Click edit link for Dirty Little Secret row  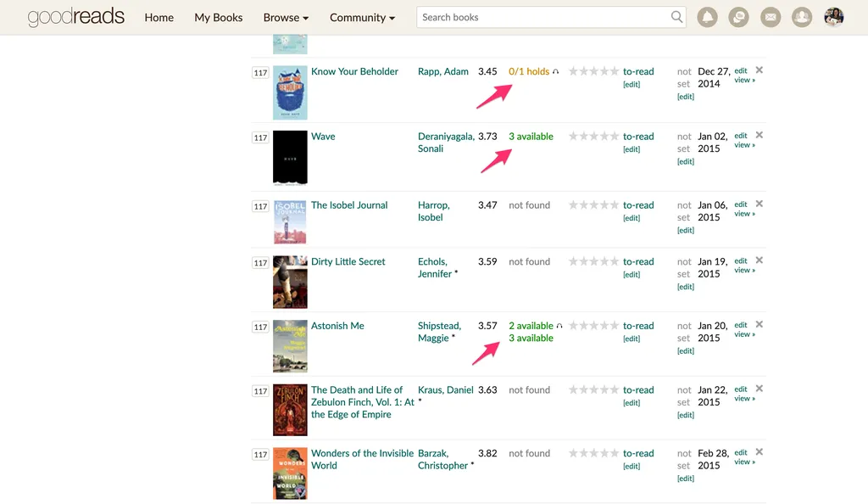pyautogui.click(x=741, y=260)
